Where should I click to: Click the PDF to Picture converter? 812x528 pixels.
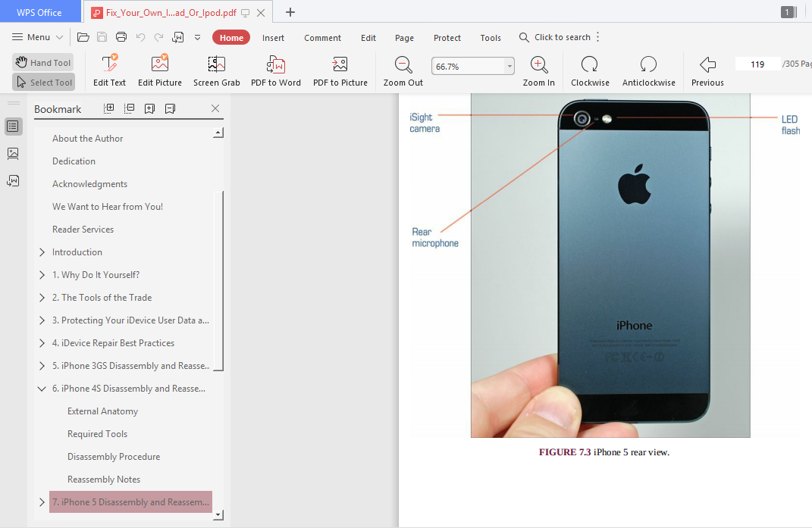[x=340, y=70]
